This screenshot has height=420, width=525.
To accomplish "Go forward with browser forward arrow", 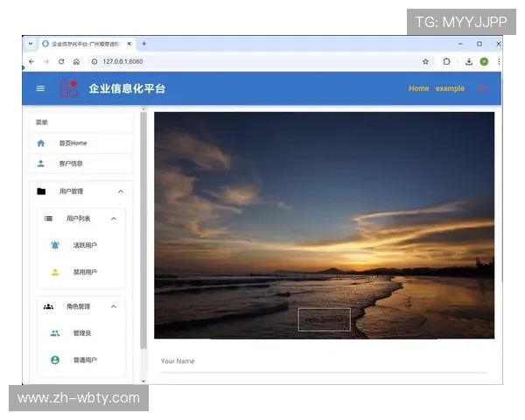I will (x=46, y=61).
